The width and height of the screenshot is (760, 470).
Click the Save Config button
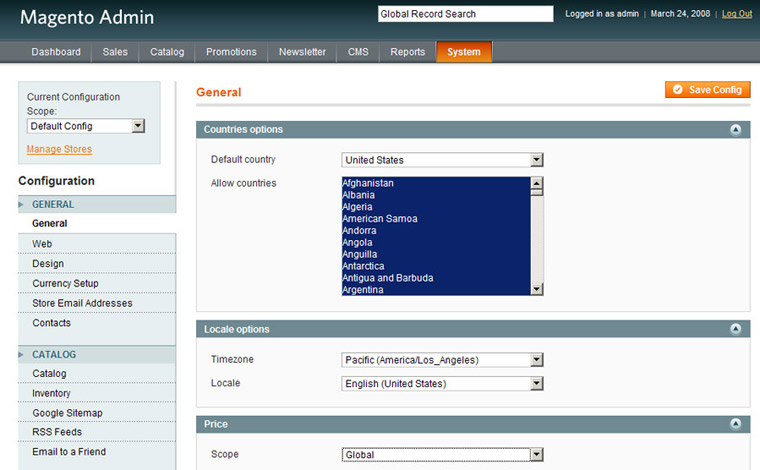tap(708, 90)
